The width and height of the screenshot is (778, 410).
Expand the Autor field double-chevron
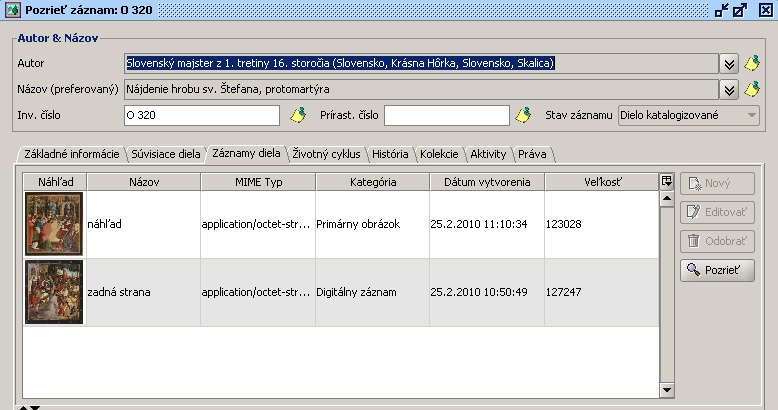tap(730, 63)
